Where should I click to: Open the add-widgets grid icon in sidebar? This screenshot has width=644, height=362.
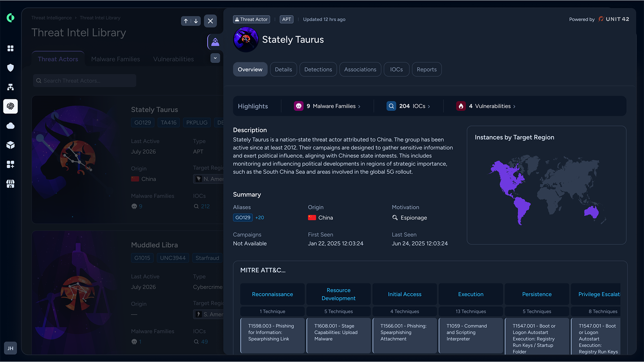coord(10,164)
